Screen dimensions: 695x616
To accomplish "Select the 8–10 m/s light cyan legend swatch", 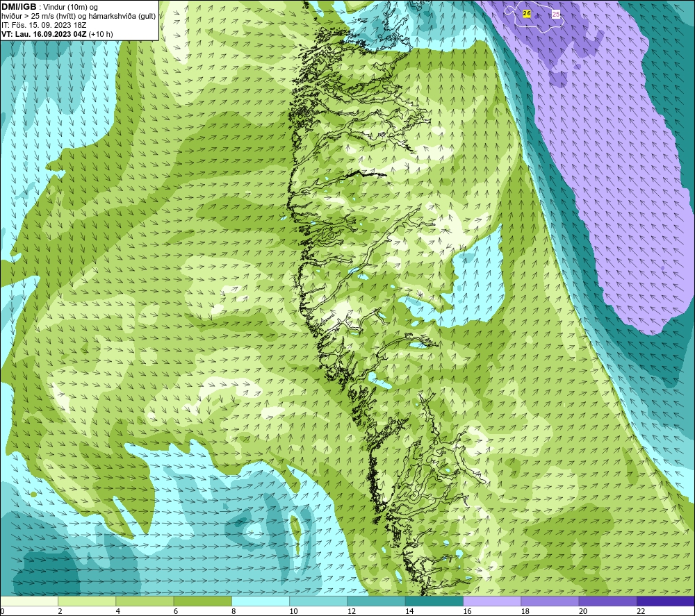I will click(x=261, y=601).
